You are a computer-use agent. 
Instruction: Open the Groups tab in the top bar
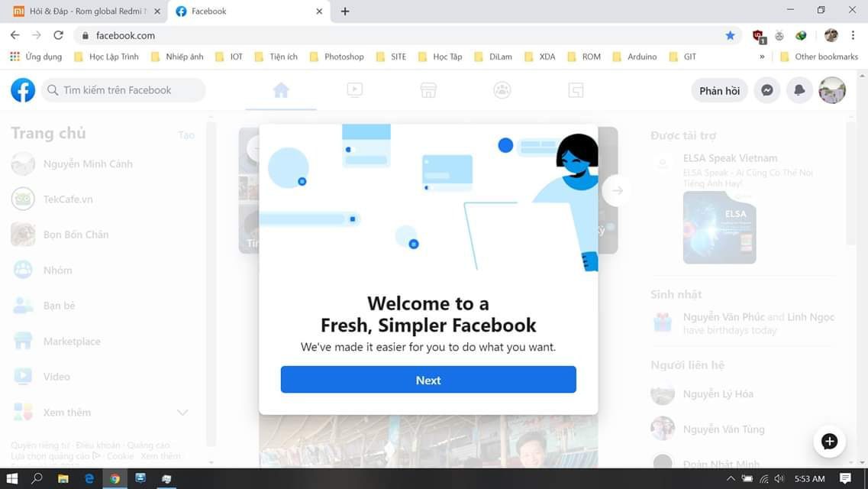502,90
